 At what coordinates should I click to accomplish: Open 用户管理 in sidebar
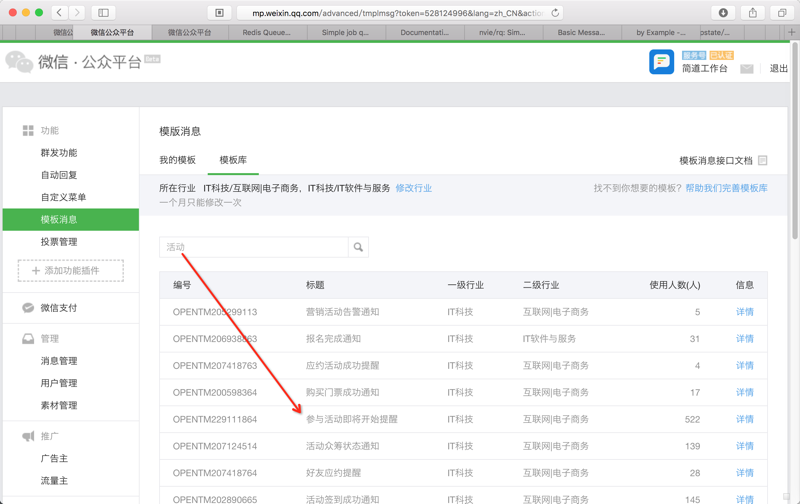59,383
